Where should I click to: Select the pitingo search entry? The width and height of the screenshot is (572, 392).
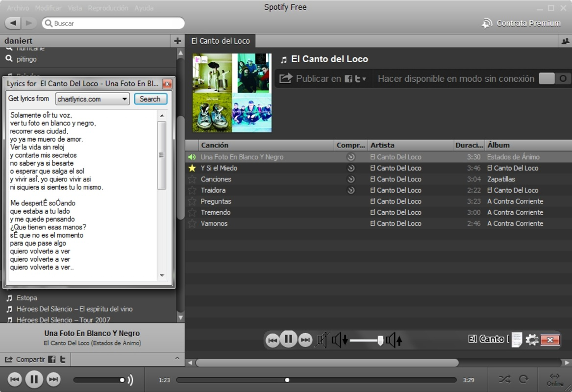[x=26, y=59]
